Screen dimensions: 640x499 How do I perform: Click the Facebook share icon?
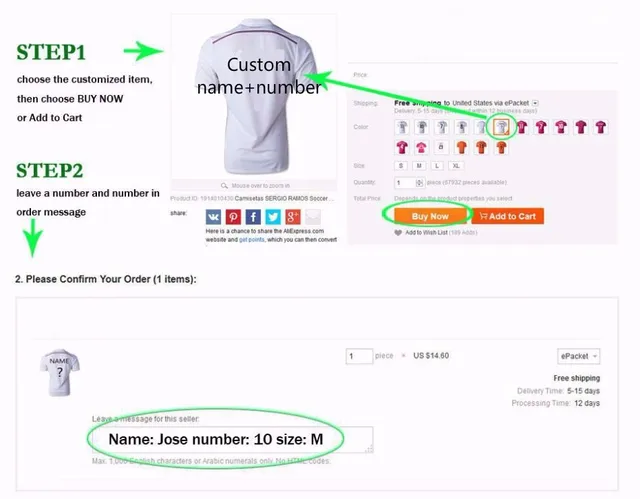[253, 217]
